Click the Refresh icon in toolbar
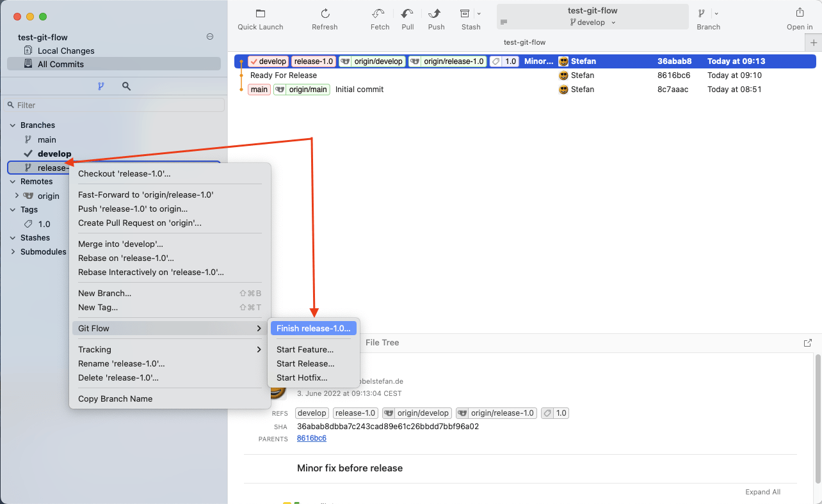822x504 pixels. pos(325,14)
